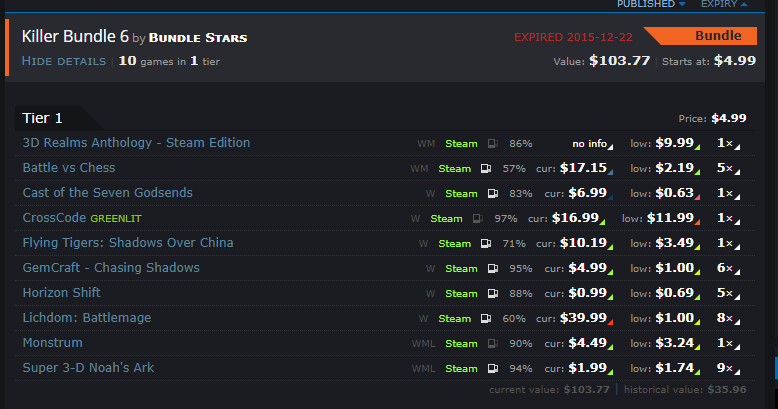Click the blue scrollbar thumb at right edge

776,368
